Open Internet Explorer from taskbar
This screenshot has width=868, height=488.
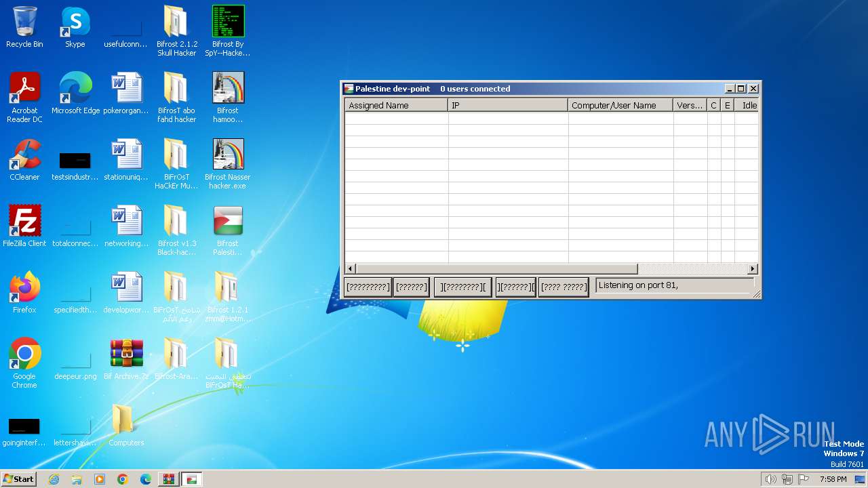54,479
